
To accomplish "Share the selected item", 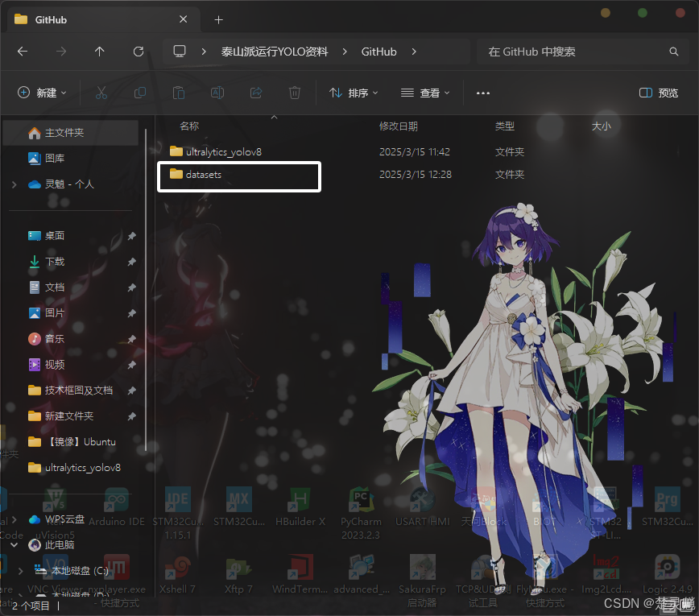I will [x=256, y=93].
